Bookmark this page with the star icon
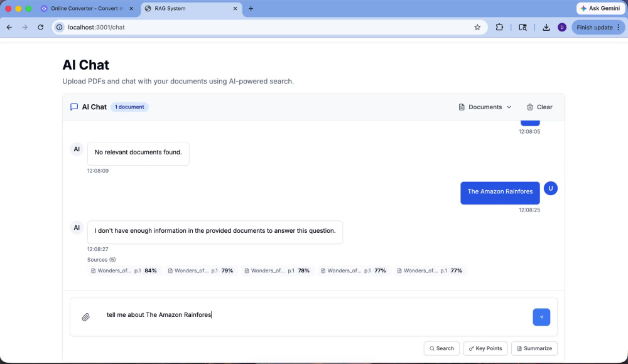The image size is (628, 364). point(477,27)
